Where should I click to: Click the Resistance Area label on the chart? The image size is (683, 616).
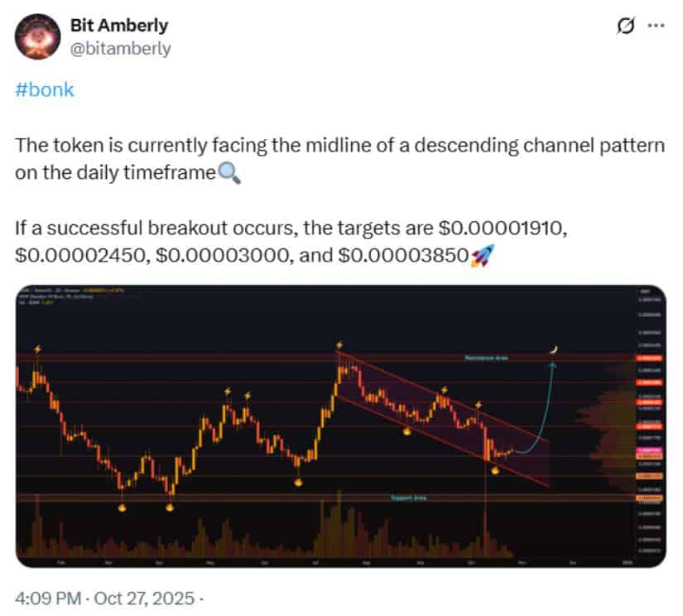[x=485, y=357]
